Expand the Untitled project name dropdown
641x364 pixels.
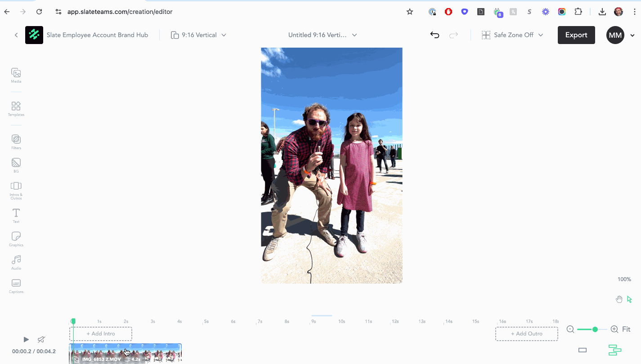coord(323,35)
